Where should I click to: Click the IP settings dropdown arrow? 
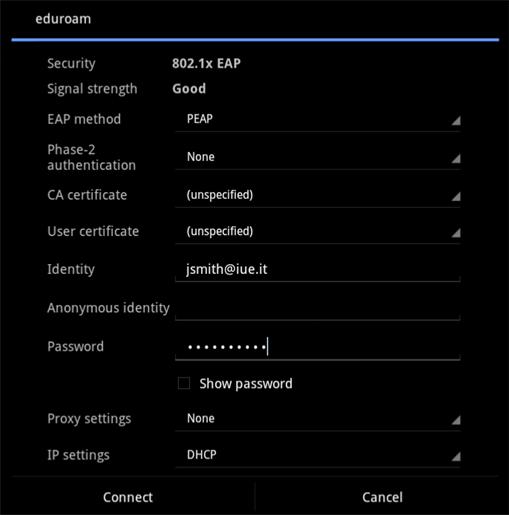click(x=456, y=457)
